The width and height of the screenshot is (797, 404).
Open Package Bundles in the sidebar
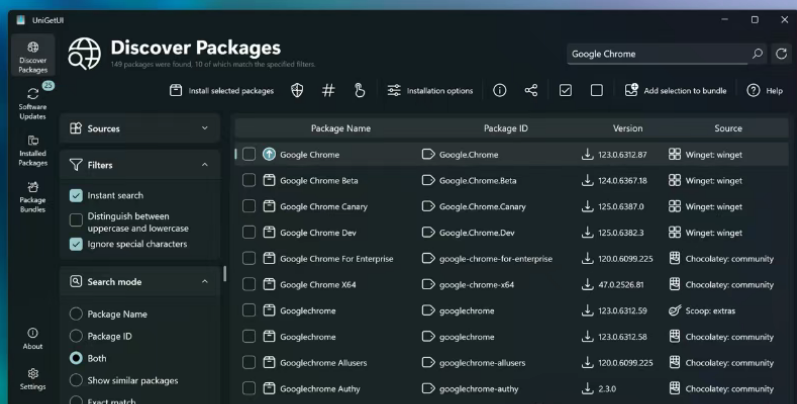(x=33, y=197)
